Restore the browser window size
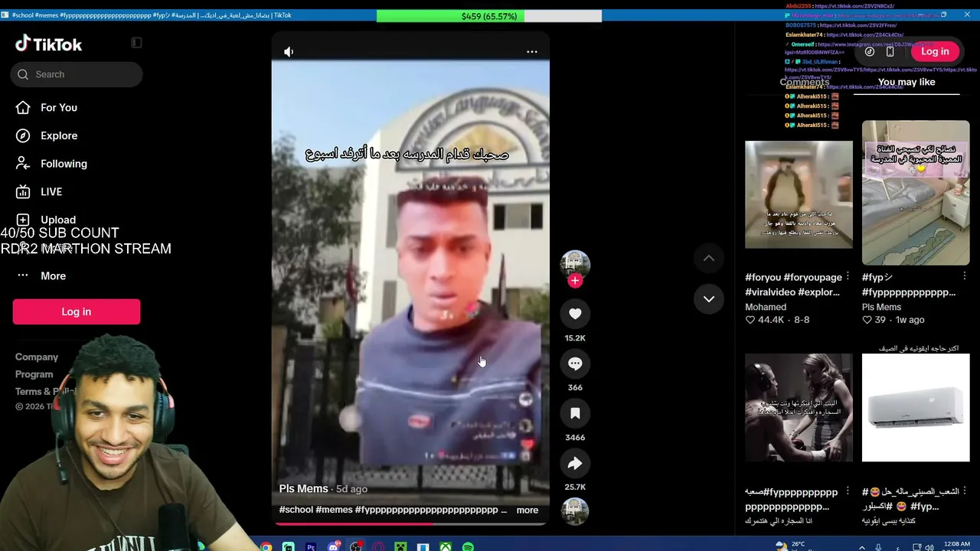The width and height of the screenshot is (980, 551). click(944, 15)
